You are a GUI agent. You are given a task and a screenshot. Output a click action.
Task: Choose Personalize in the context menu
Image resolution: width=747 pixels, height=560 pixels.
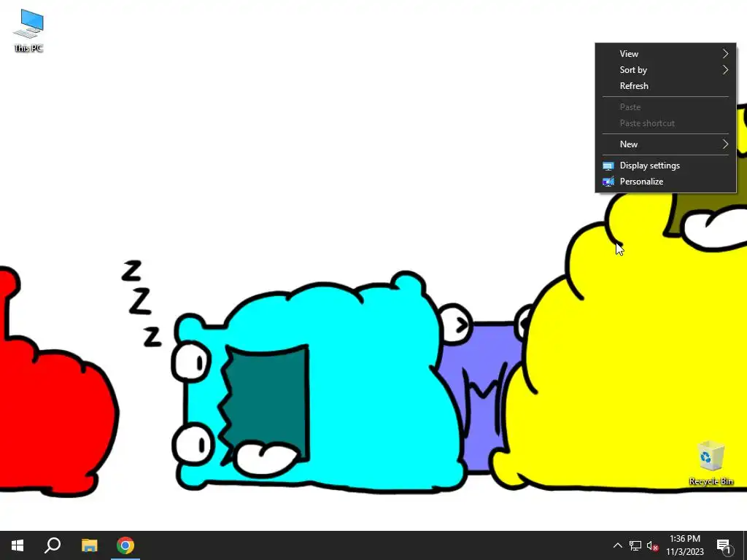click(x=665, y=182)
